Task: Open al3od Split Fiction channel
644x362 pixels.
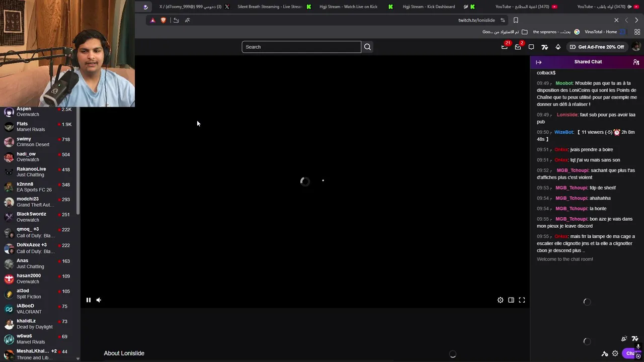Action: pyautogui.click(x=39, y=294)
